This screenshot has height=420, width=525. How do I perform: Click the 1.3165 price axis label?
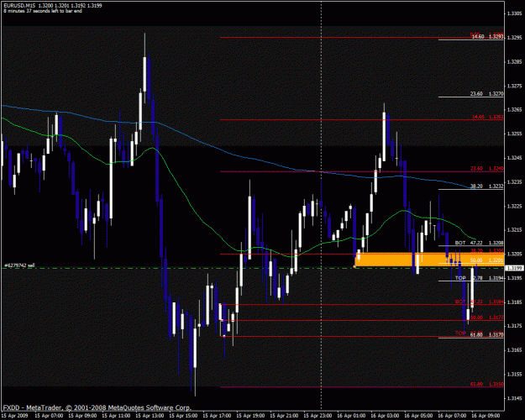(x=515, y=350)
